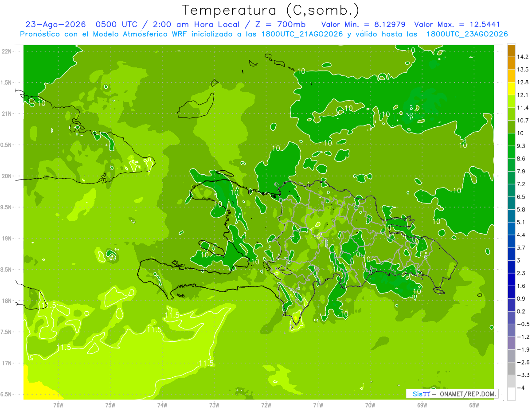Click legend value "5.1"
532x411 pixels.
tap(521, 222)
